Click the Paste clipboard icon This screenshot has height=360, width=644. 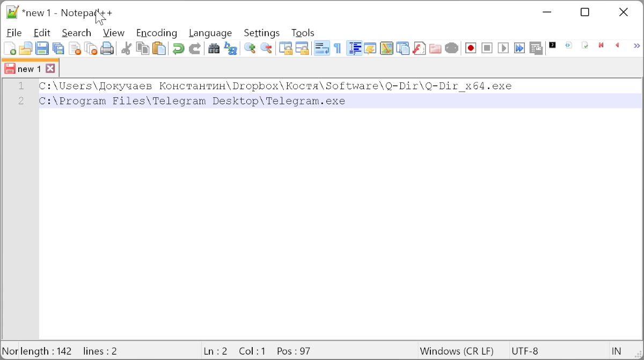click(159, 48)
